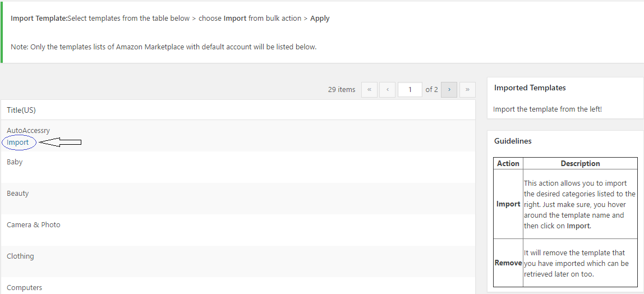The image size is (644, 294).
Task: Go to the previous page of templates
Action: click(387, 90)
